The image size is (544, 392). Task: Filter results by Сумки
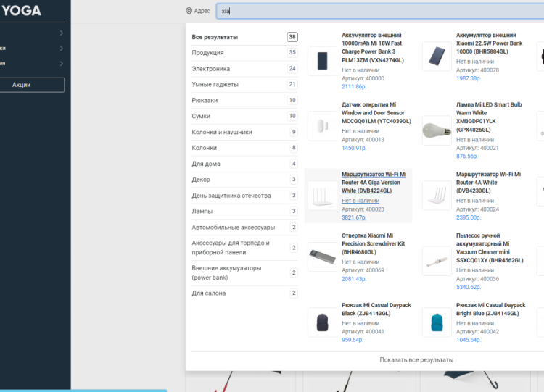pyautogui.click(x=244, y=116)
